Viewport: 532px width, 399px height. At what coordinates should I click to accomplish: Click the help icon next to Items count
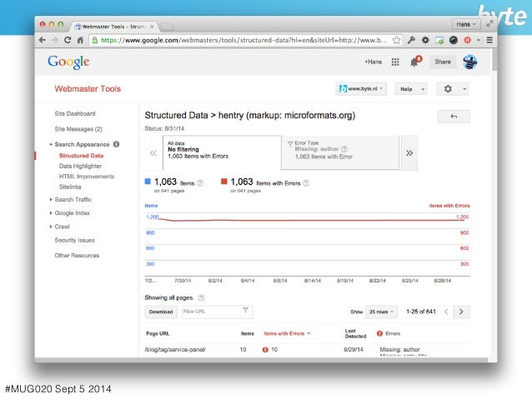pos(200,183)
